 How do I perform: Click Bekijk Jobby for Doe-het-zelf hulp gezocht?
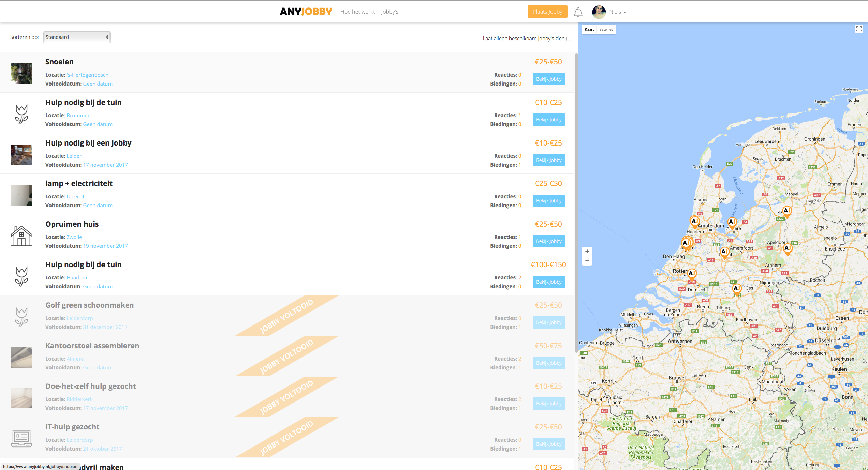click(x=549, y=404)
